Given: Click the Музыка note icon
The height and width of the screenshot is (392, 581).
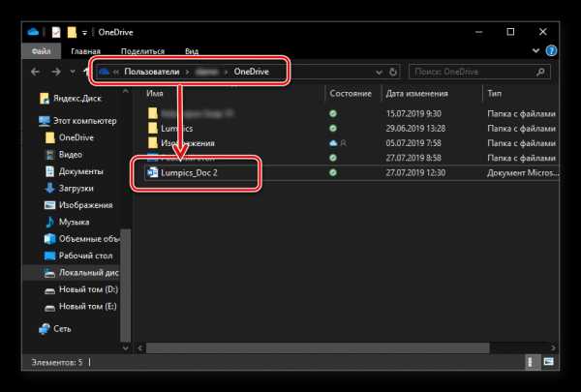Looking at the screenshot, I should pos(49,222).
